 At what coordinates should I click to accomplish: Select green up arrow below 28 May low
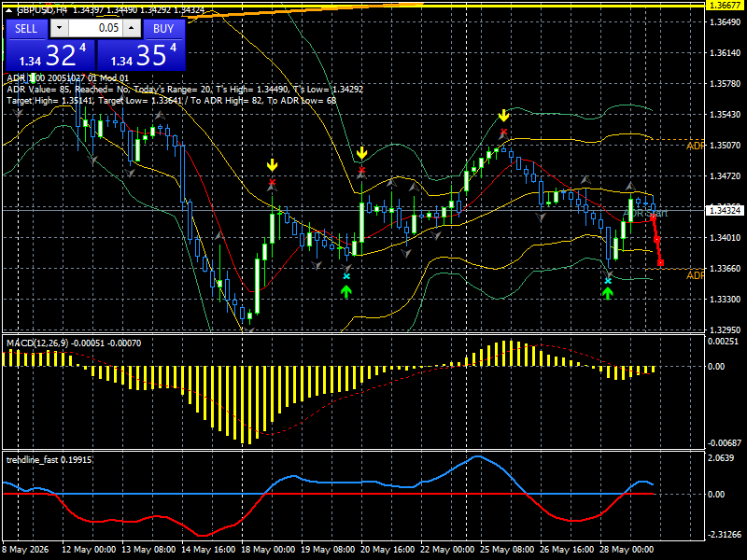tap(608, 293)
